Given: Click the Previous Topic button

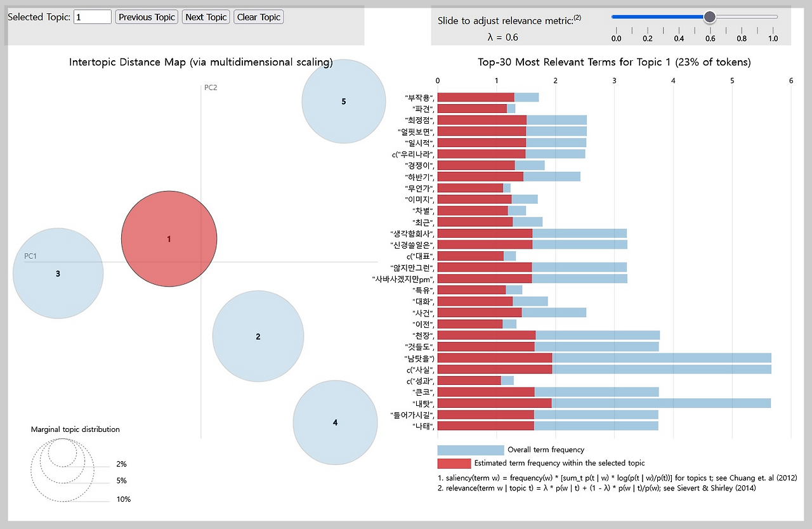Looking at the screenshot, I should click(x=147, y=17).
